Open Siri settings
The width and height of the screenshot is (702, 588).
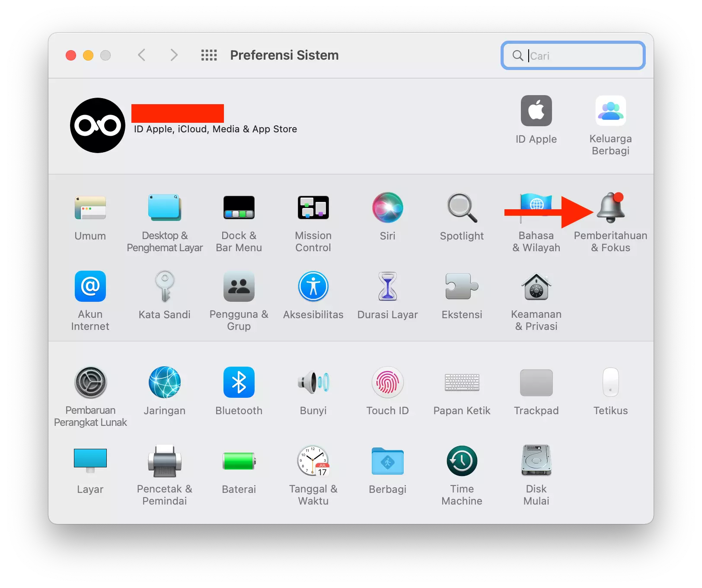tap(387, 208)
